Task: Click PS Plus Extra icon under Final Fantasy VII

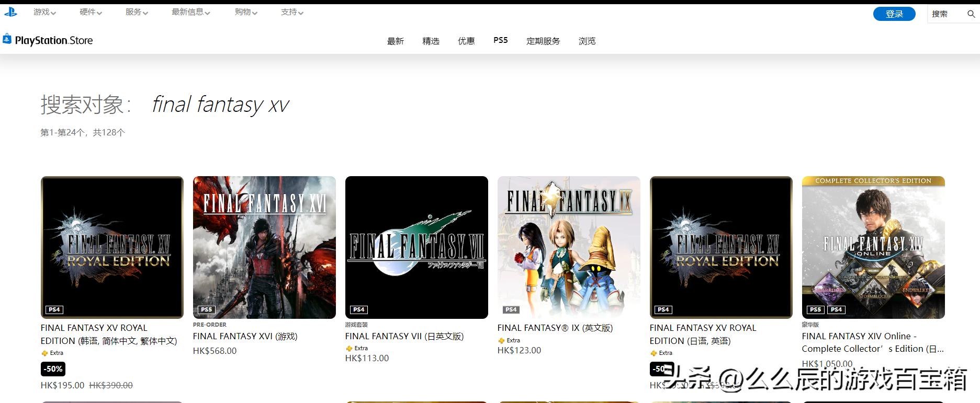Action: [x=349, y=348]
